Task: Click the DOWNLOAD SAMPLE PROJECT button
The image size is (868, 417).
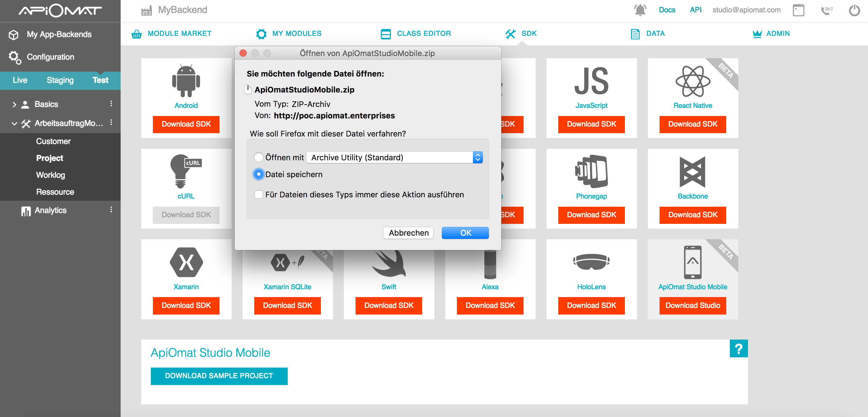Action: pos(219,376)
